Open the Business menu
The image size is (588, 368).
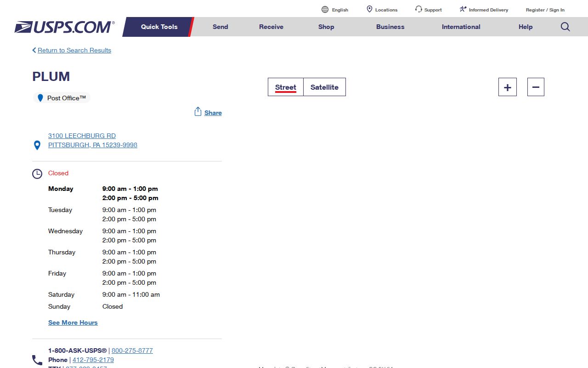tap(390, 27)
